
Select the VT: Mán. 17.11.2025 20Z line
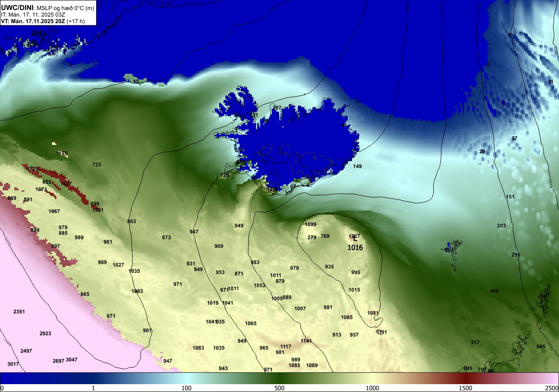(x=33, y=21)
